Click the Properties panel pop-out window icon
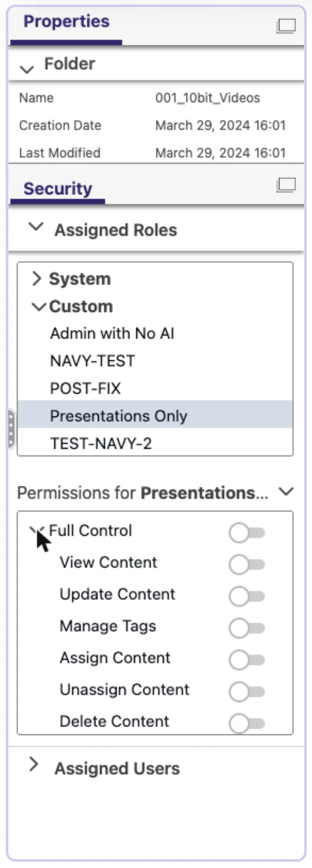This screenshot has width=312, height=868. coord(286,26)
